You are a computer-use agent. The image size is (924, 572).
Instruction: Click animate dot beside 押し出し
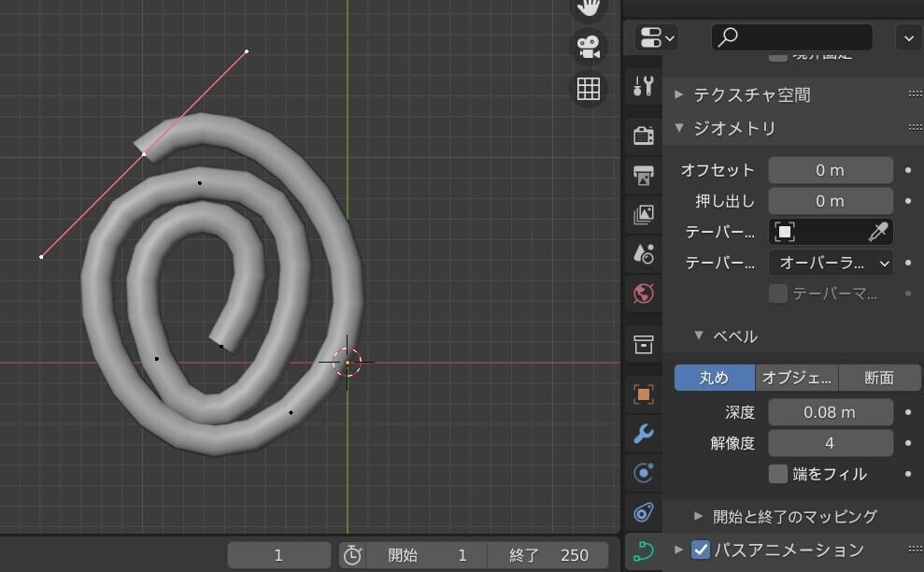908,201
